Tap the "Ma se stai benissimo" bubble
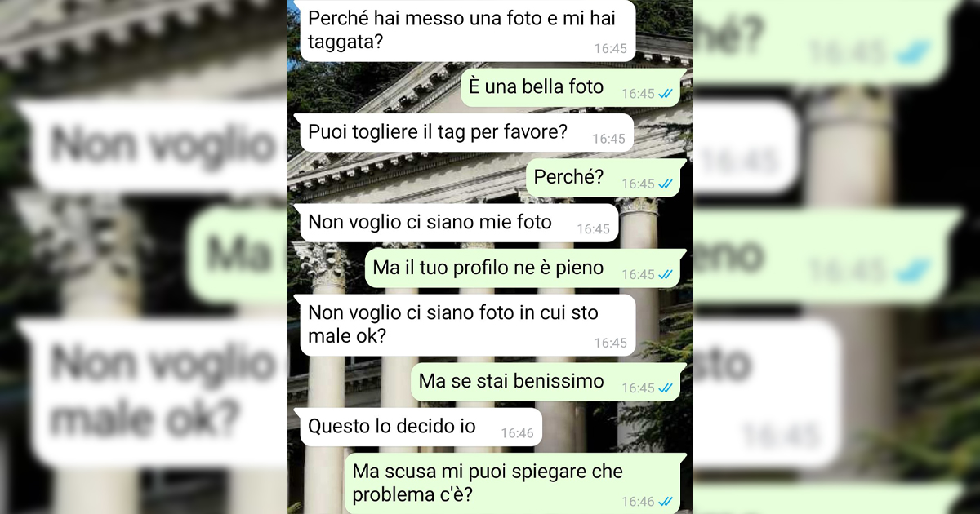980x514 pixels. [x=546, y=382]
